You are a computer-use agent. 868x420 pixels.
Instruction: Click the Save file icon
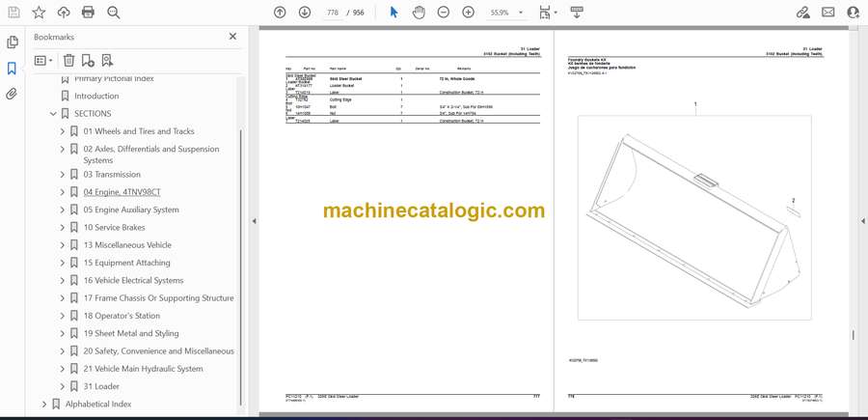coord(14,13)
